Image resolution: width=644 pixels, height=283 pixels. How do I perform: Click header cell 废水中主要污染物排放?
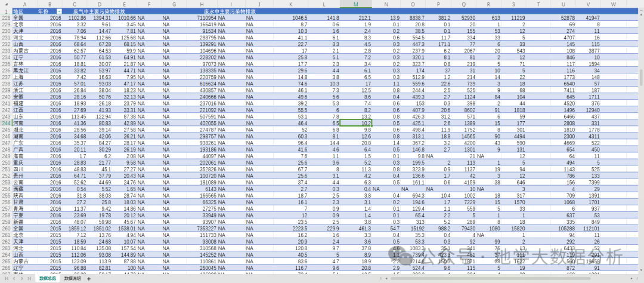[230, 11]
